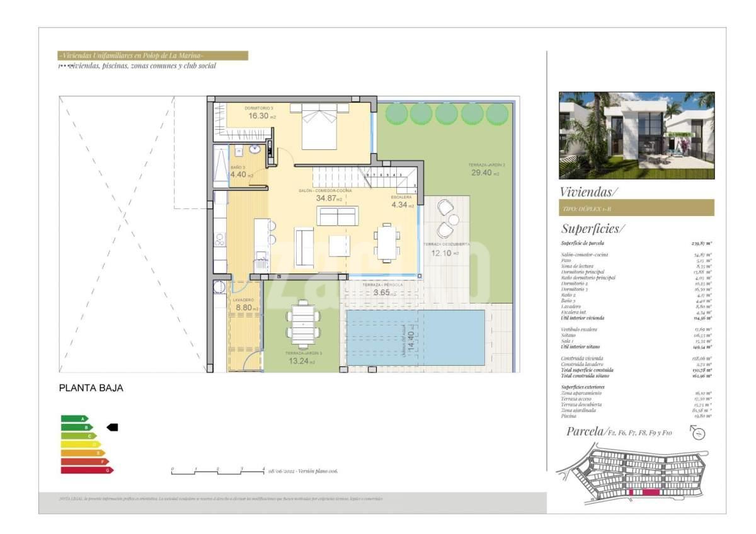Click the 'LAVADERO' label
The image size is (756, 534).
tap(243, 300)
